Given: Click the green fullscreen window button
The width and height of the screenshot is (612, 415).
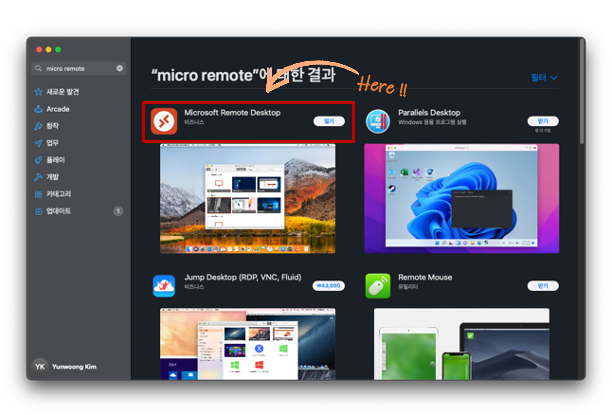Looking at the screenshot, I should tap(58, 49).
